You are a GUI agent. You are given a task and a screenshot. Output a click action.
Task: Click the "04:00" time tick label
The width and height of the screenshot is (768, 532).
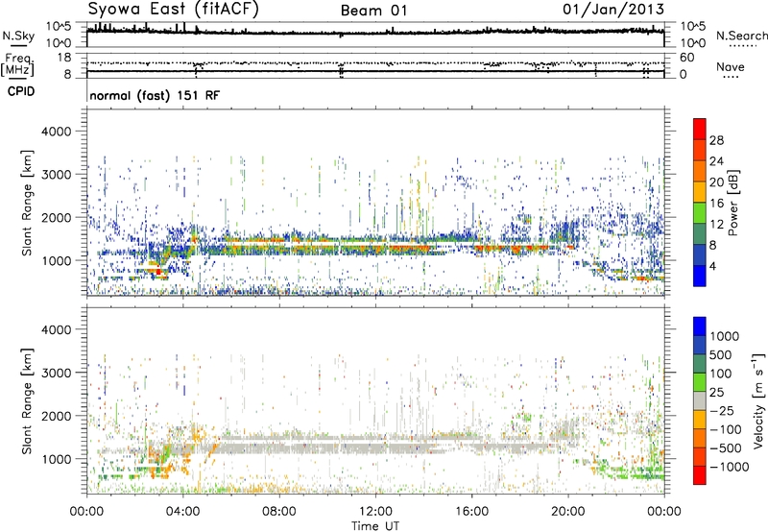(x=182, y=512)
